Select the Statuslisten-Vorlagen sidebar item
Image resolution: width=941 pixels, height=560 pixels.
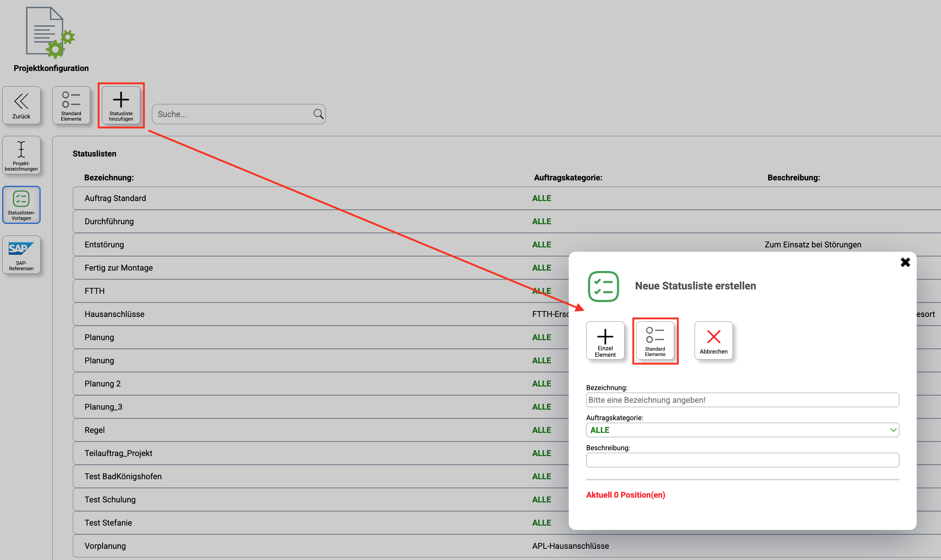tap(21, 205)
